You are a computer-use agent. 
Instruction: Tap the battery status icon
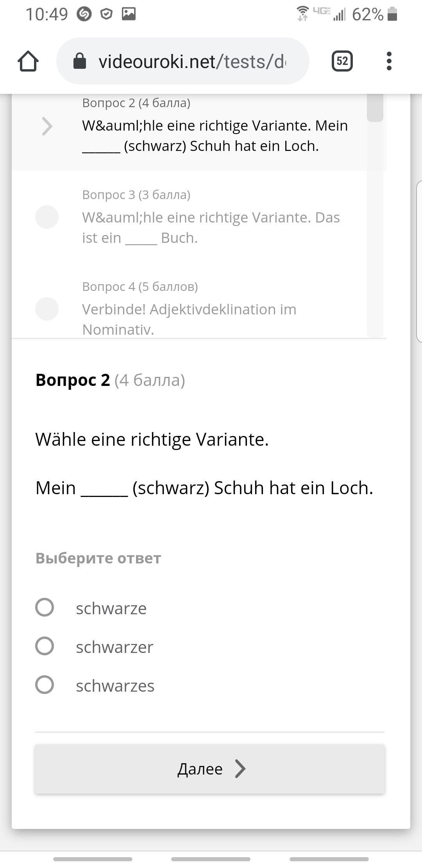pos(392,14)
